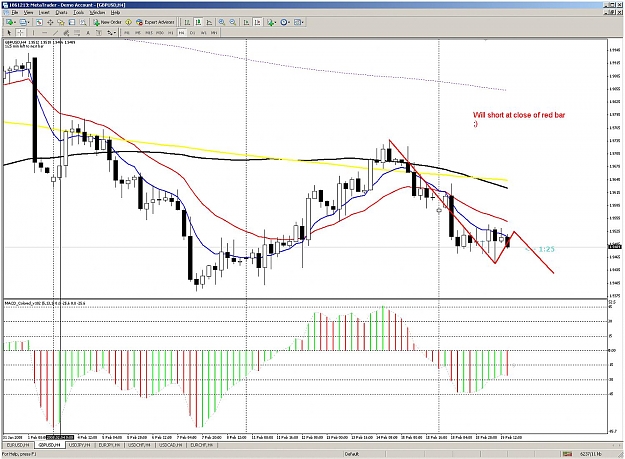Expand the Templates dropdown arrow
The height and width of the screenshot is (459, 625).
pyautogui.click(x=303, y=23)
